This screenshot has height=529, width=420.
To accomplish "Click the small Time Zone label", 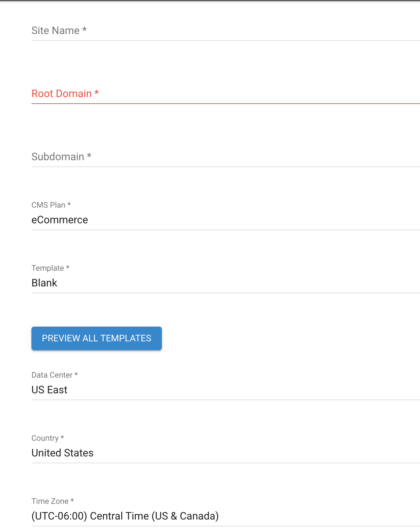I will [x=53, y=501].
